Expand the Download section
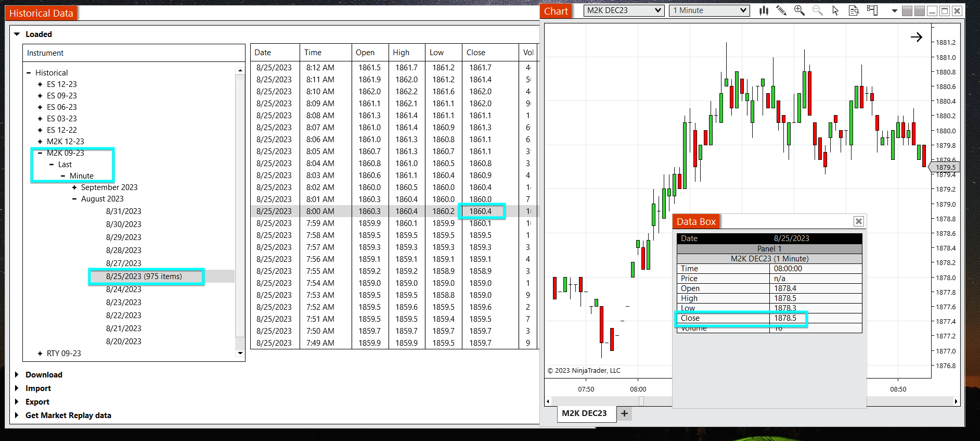This screenshot has width=980, height=441. 17,375
